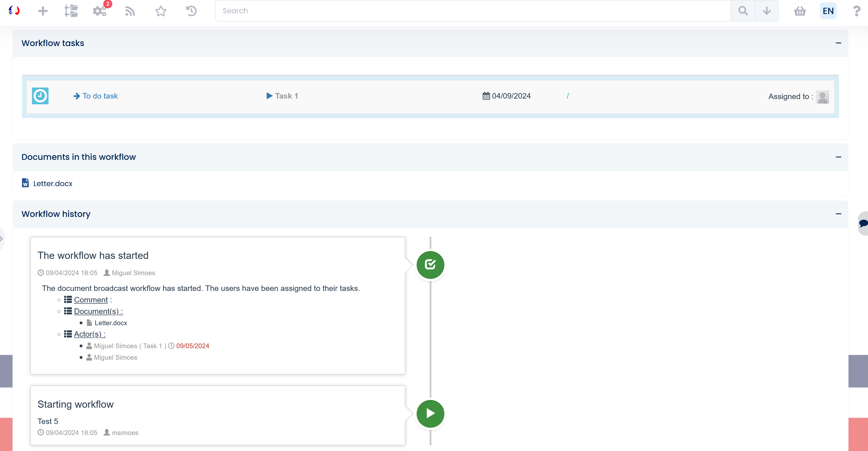Switch language via EN button
Image resolution: width=868 pixels, height=451 pixels.
point(828,11)
